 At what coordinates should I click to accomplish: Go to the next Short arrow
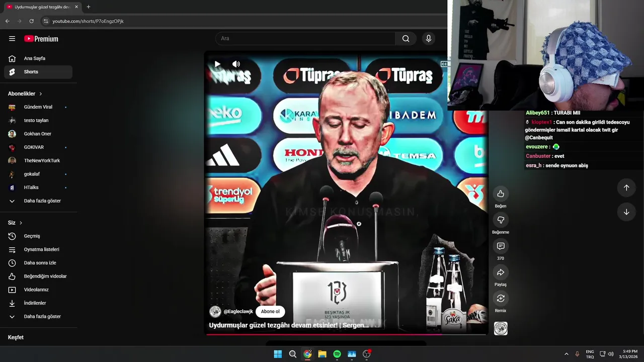626,212
